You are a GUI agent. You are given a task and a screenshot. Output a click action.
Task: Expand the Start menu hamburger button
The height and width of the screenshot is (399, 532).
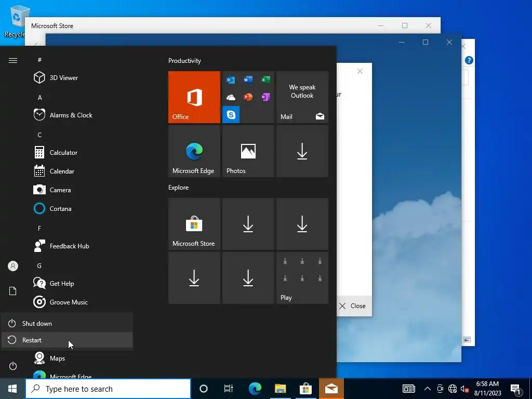tap(13, 60)
